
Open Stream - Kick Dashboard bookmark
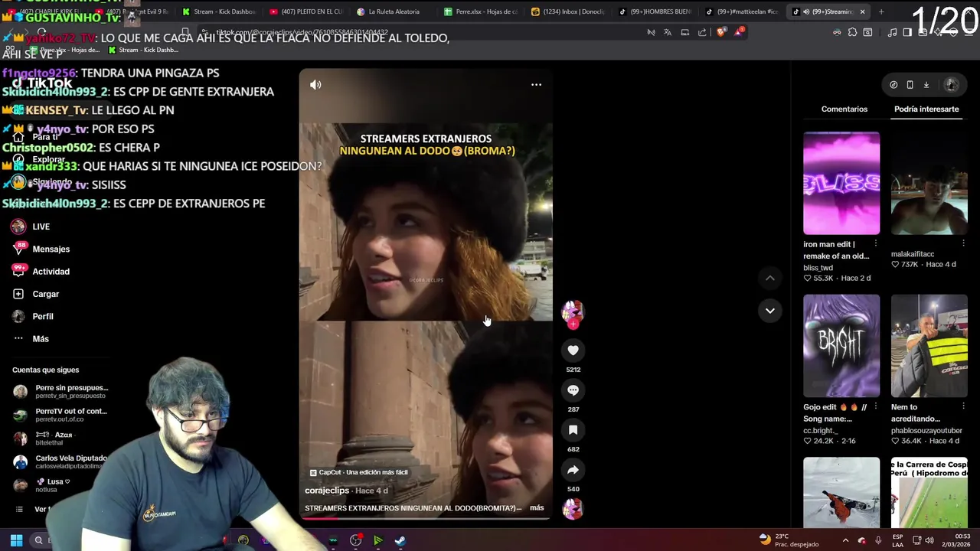click(x=143, y=50)
